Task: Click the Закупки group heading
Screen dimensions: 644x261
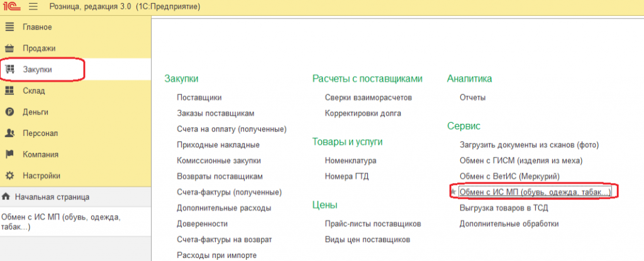Action: click(181, 79)
